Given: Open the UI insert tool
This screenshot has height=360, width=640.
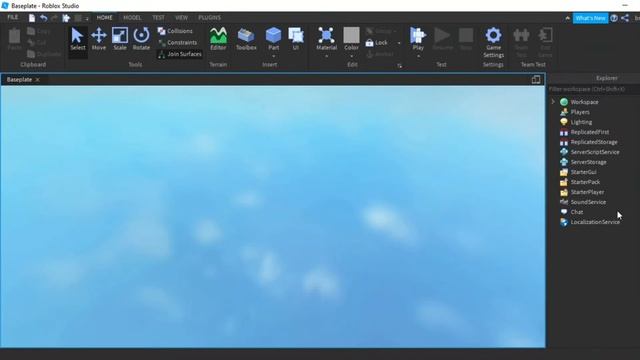Looking at the screenshot, I should [x=296, y=39].
